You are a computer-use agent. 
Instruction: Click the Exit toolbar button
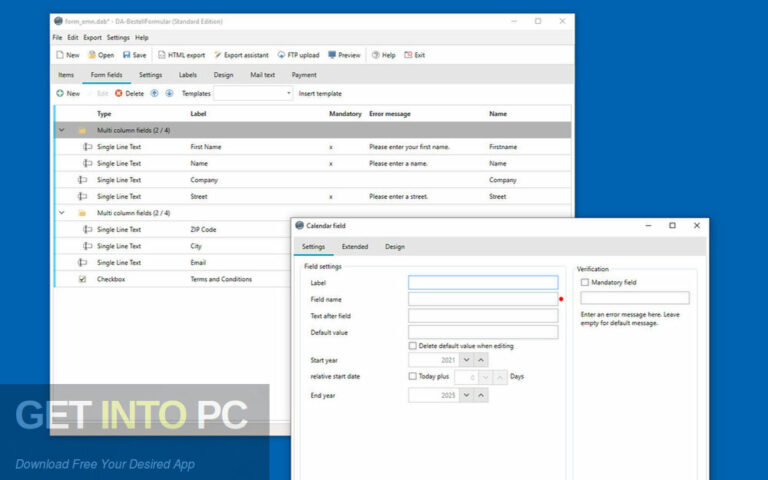414,55
